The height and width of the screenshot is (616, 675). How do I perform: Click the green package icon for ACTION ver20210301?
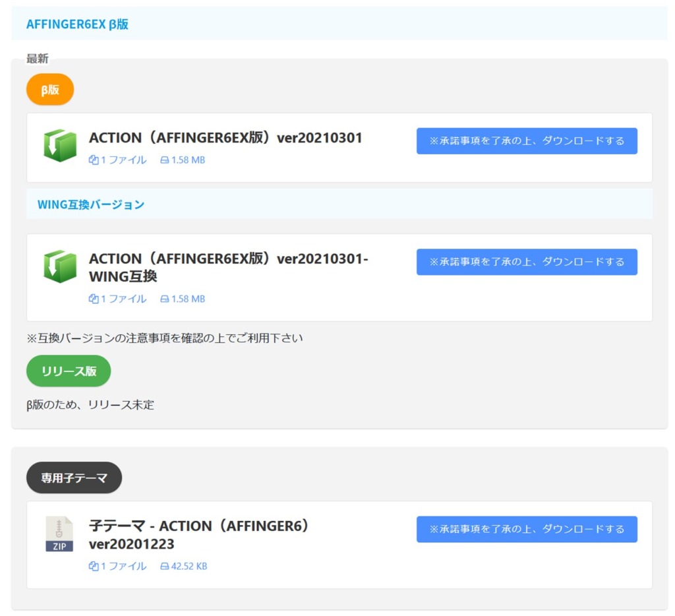(x=60, y=146)
